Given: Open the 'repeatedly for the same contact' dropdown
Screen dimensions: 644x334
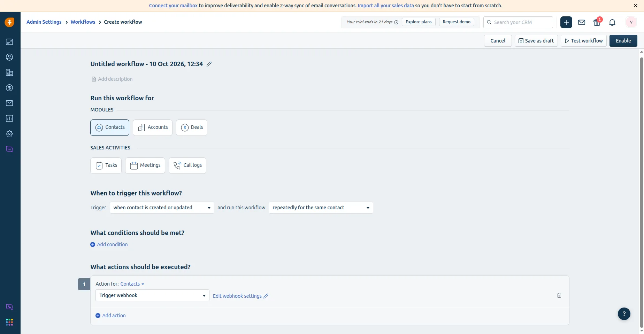Looking at the screenshot, I should point(321,208).
